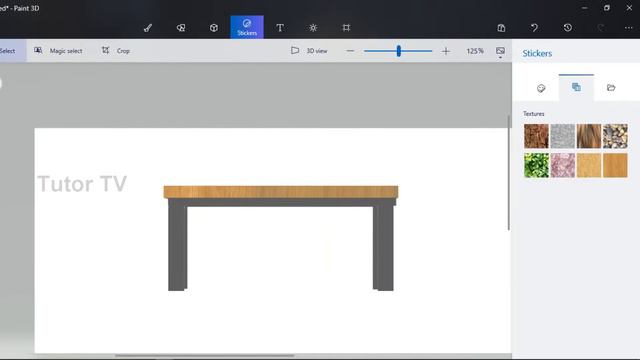
Task: Pick the pebbles texture
Action: [x=615, y=136]
